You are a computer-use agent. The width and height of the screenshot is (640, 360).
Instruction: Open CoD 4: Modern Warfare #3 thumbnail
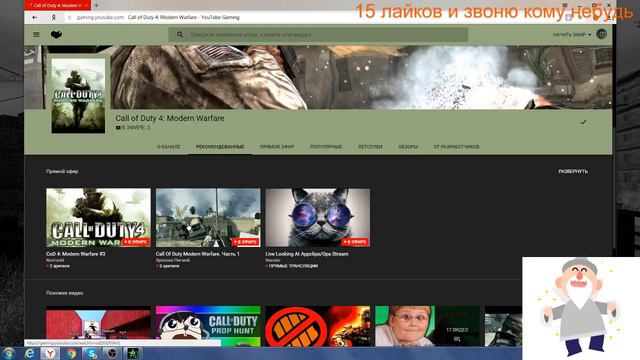tap(98, 218)
